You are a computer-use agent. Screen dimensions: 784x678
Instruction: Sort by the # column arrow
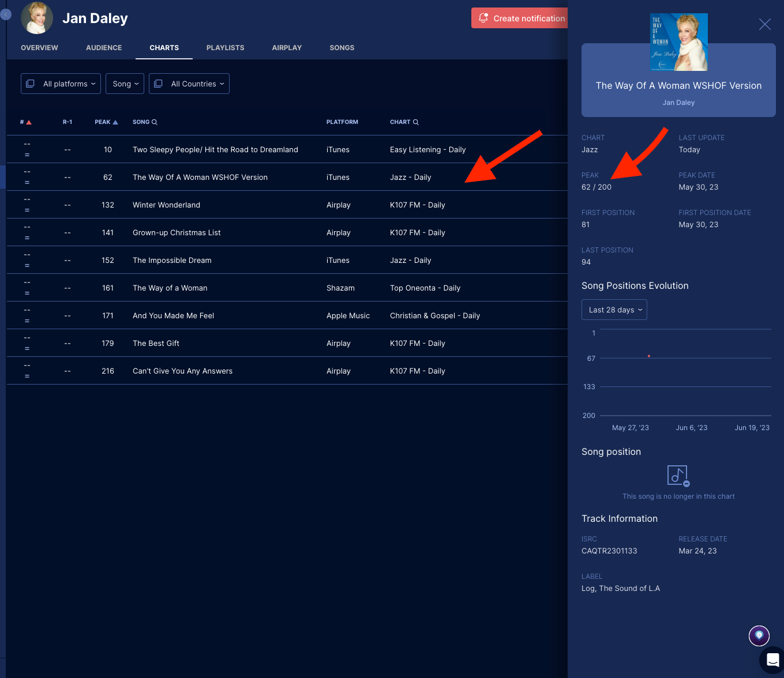tap(29, 122)
